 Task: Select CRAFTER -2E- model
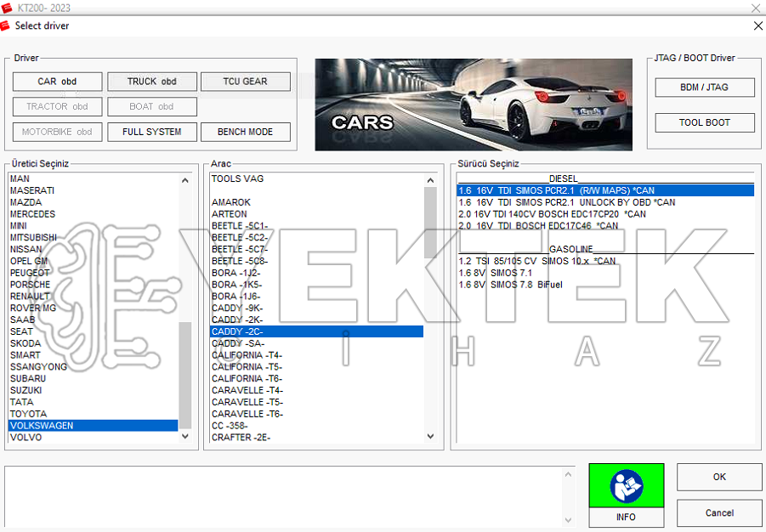click(x=316, y=437)
